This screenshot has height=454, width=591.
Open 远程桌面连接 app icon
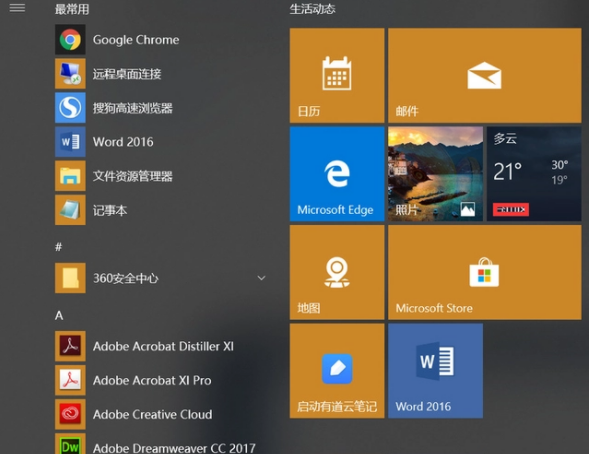[x=70, y=73]
